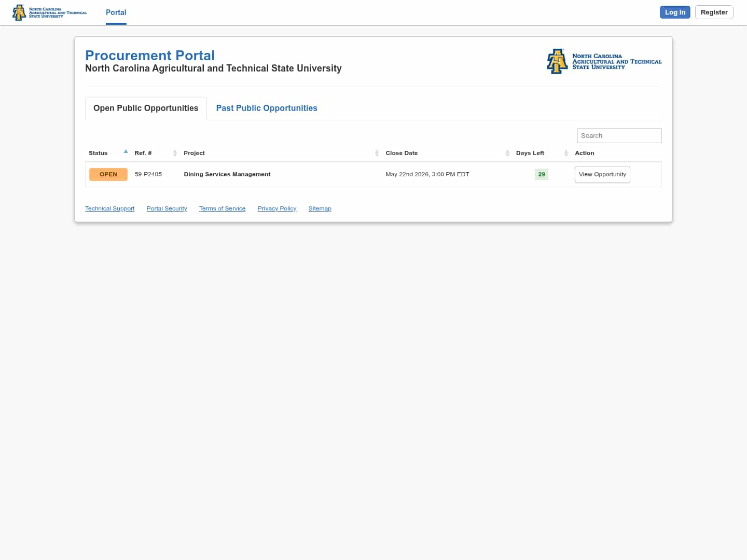
Task: Click View Opportunity for Dining Services Management
Action: pyautogui.click(x=602, y=174)
